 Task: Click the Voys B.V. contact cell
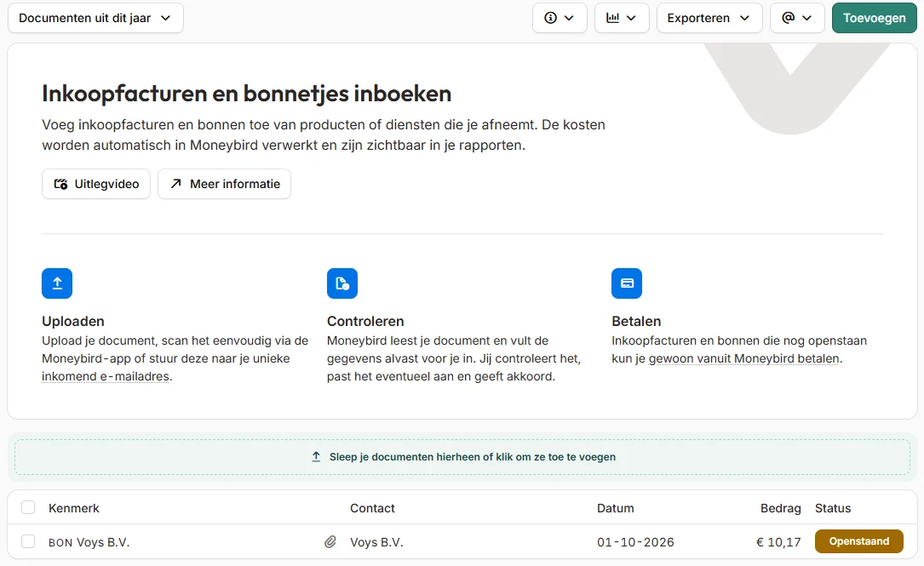[376, 542]
